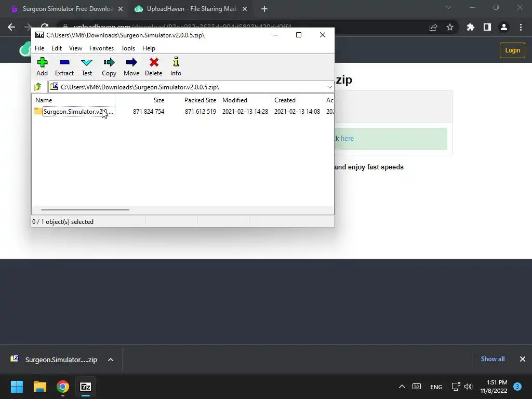Run the Test archive tool
This screenshot has height=399, width=532.
pos(87,67)
